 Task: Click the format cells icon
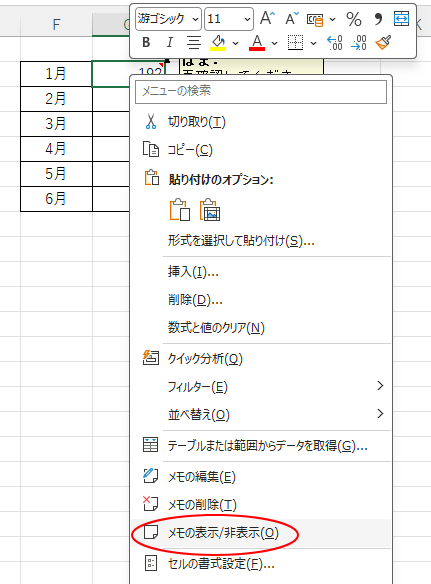[x=151, y=564]
